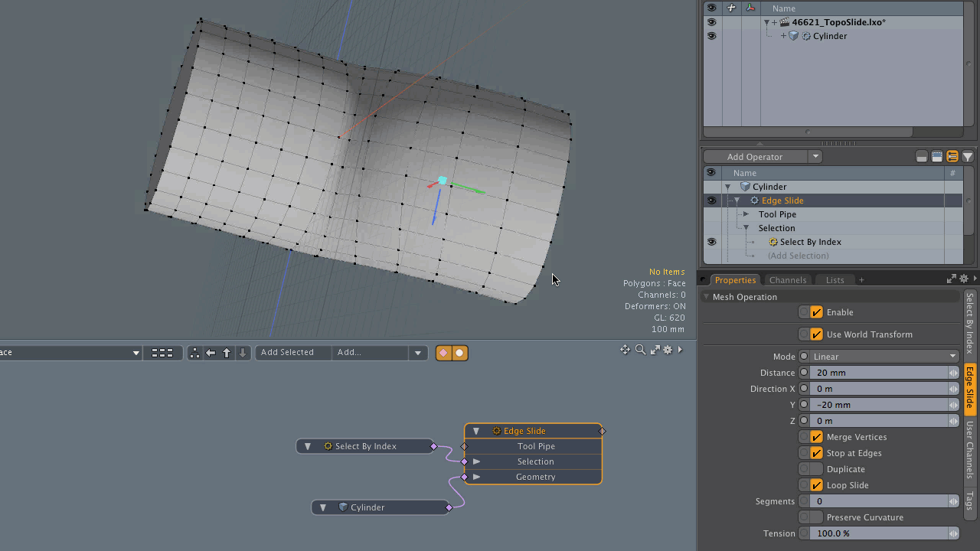Switch to the Lists tab
980x551 pixels.
(835, 280)
